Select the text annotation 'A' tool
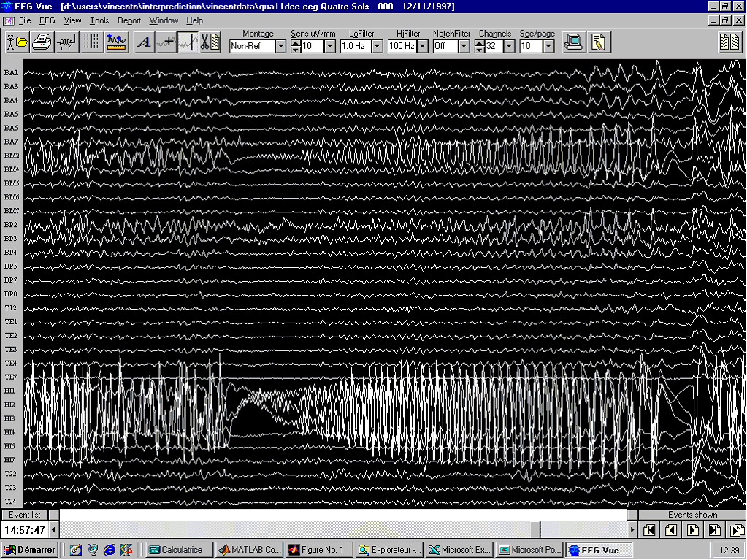The width and height of the screenshot is (747, 560). point(144,42)
